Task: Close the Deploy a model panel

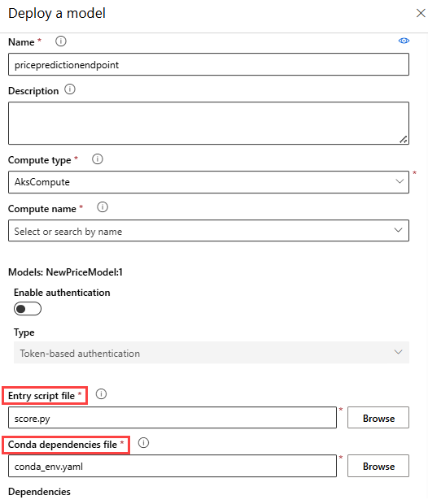Action: pyautogui.click(x=421, y=13)
